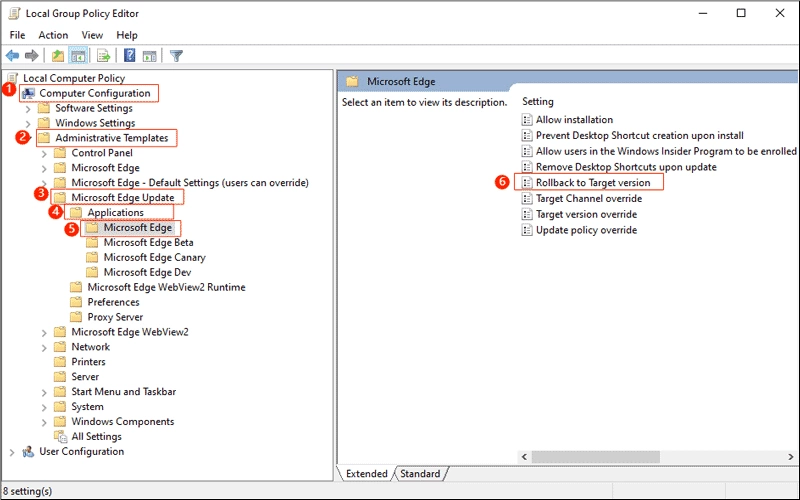Click the Target version override setting icon

click(527, 214)
